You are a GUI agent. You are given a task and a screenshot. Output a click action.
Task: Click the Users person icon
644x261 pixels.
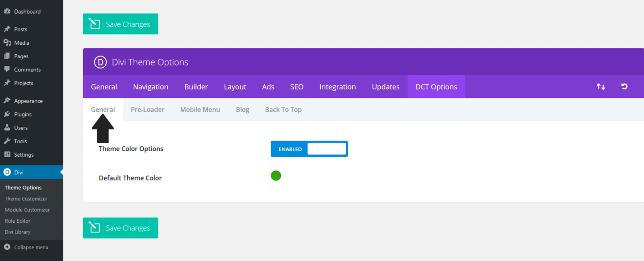click(x=7, y=128)
